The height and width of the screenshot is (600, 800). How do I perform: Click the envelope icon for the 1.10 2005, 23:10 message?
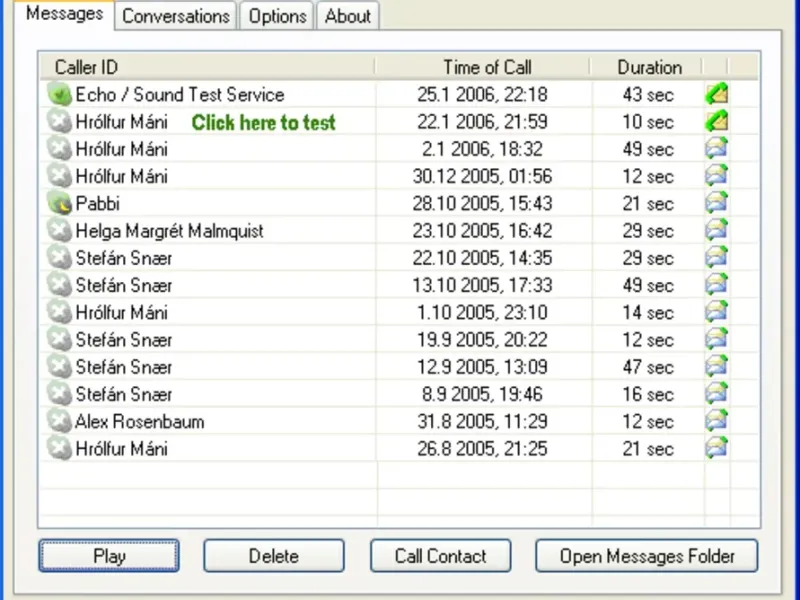tap(717, 312)
